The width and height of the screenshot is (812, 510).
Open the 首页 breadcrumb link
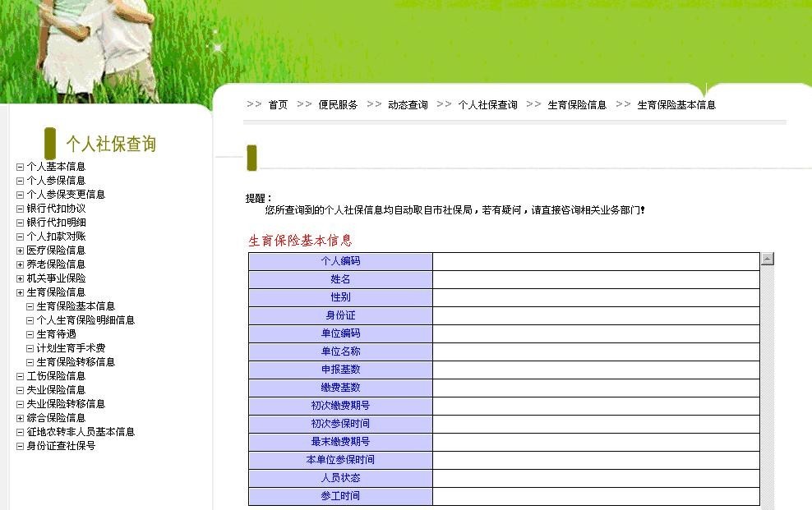click(278, 104)
